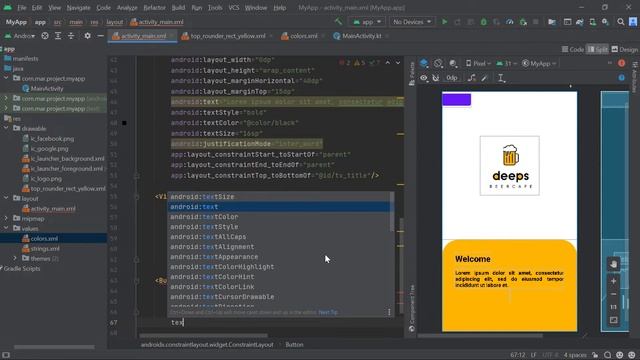Viewport: 640px width, 360px height.
Task: Click the 4 spaces indent setting in status bar
Action: click(575, 355)
